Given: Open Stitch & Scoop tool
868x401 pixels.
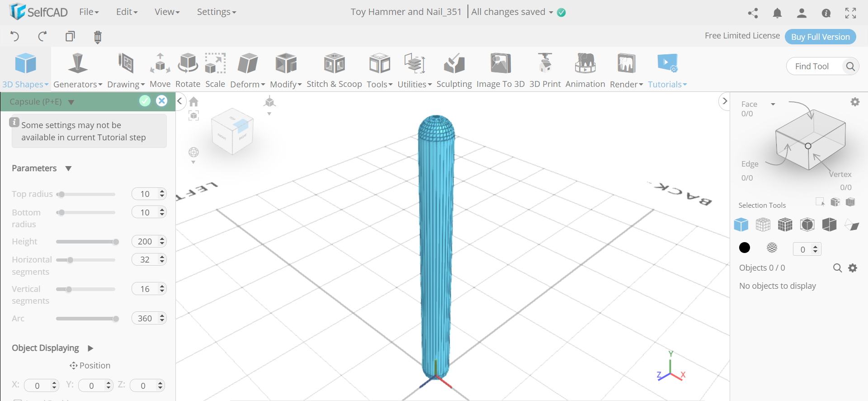Looking at the screenshot, I should point(334,70).
